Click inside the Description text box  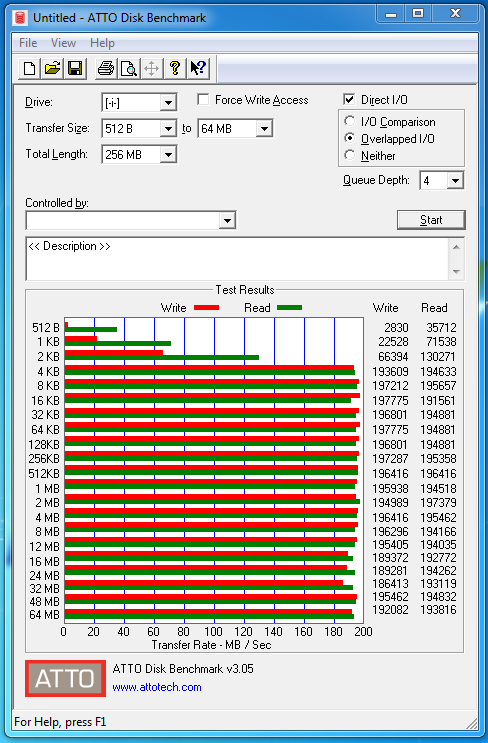click(237, 259)
